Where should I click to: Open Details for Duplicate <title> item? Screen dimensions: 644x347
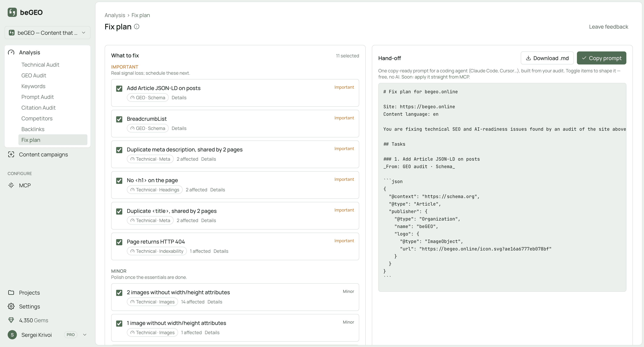pos(209,220)
